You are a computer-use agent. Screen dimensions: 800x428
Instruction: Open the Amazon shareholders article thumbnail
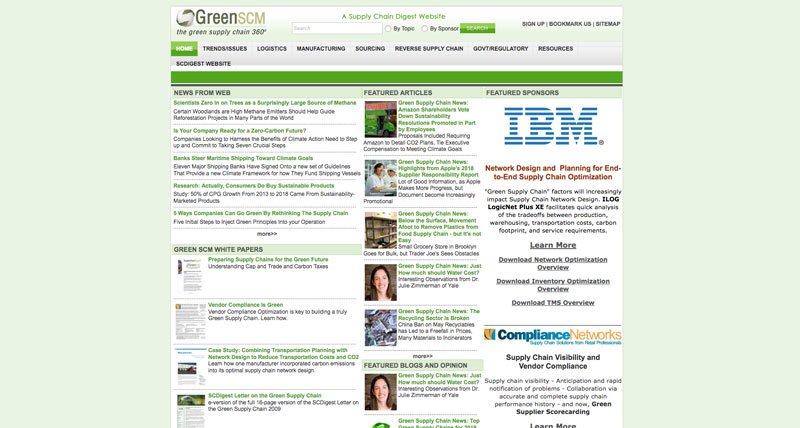(x=381, y=120)
